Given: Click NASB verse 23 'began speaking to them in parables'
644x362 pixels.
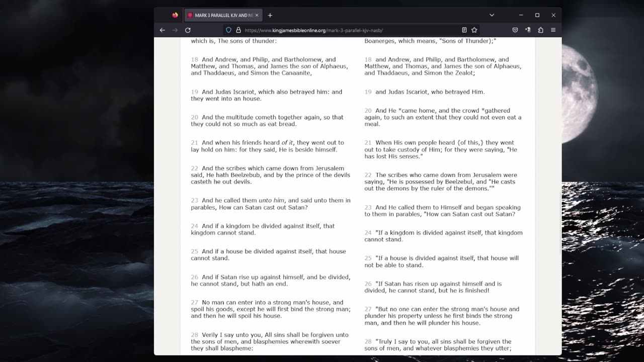Looking at the screenshot, I should [x=442, y=211].
